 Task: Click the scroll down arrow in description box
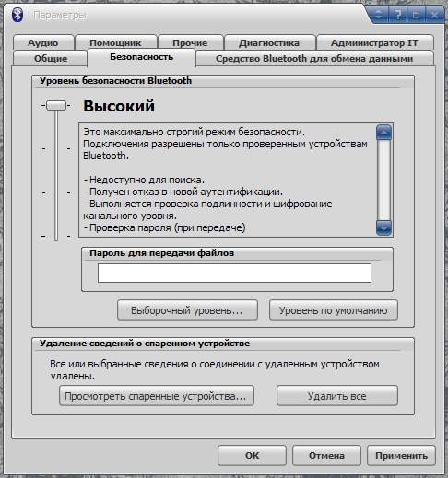click(x=383, y=227)
